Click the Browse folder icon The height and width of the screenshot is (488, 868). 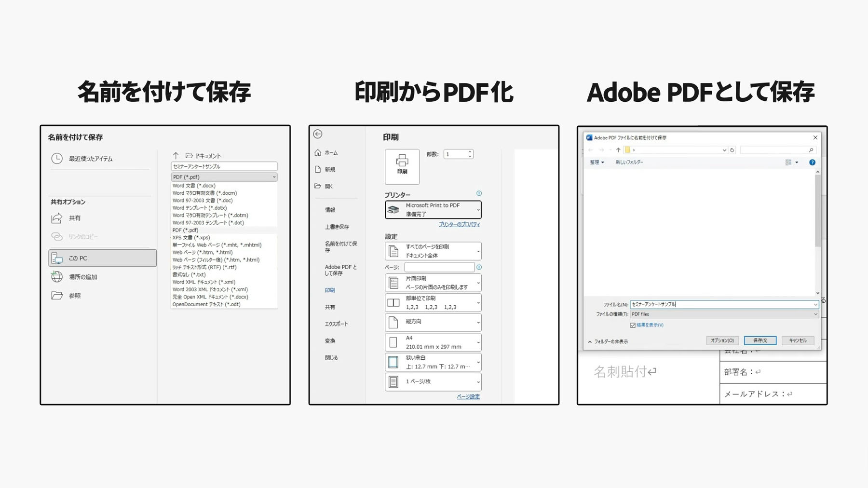click(57, 296)
